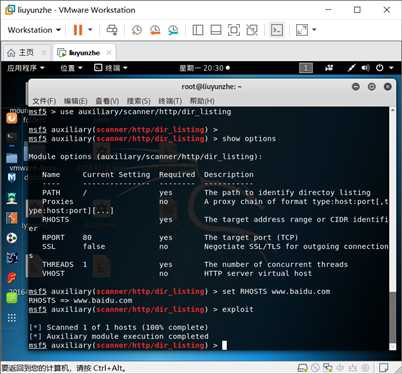Click the 'show options' command text
The height and width of the screenshot is (374, 402).
point(249,139)
